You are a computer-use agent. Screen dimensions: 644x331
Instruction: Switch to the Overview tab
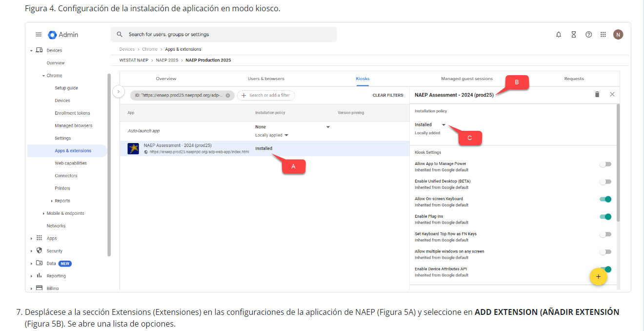tap(166, 79)
